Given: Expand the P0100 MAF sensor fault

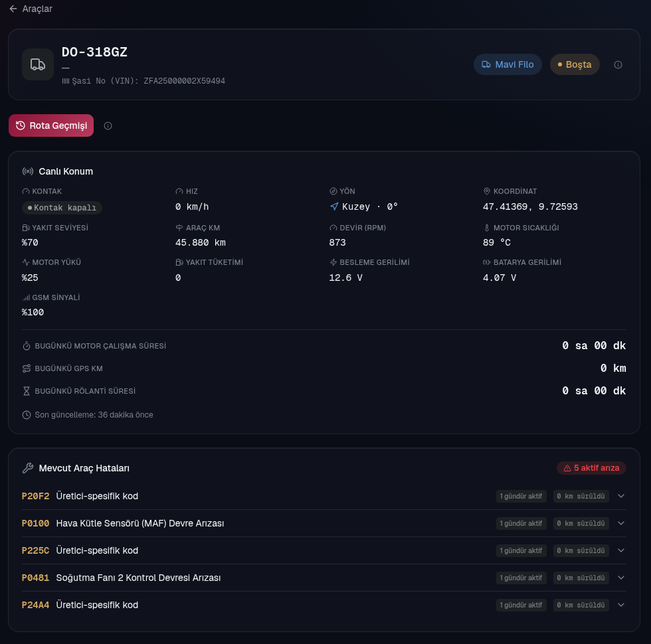Looking at the screenshot, I should 621,523.
